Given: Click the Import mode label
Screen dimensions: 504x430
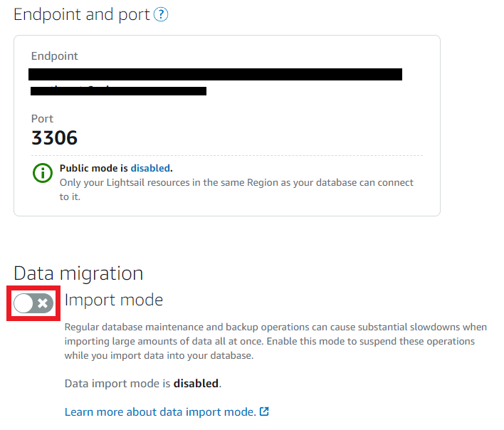Looking at the screenshot, I should tap(114, 300).
